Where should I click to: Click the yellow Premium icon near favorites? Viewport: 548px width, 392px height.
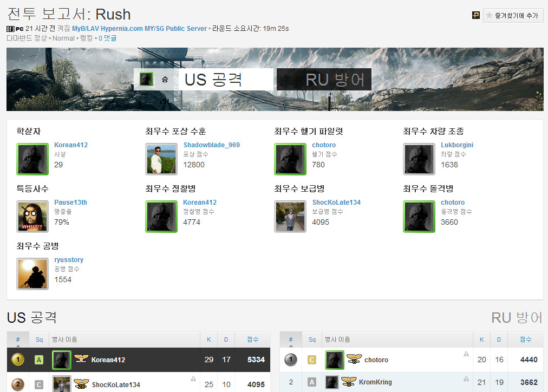pyautogui.click(x=475, y=15)
